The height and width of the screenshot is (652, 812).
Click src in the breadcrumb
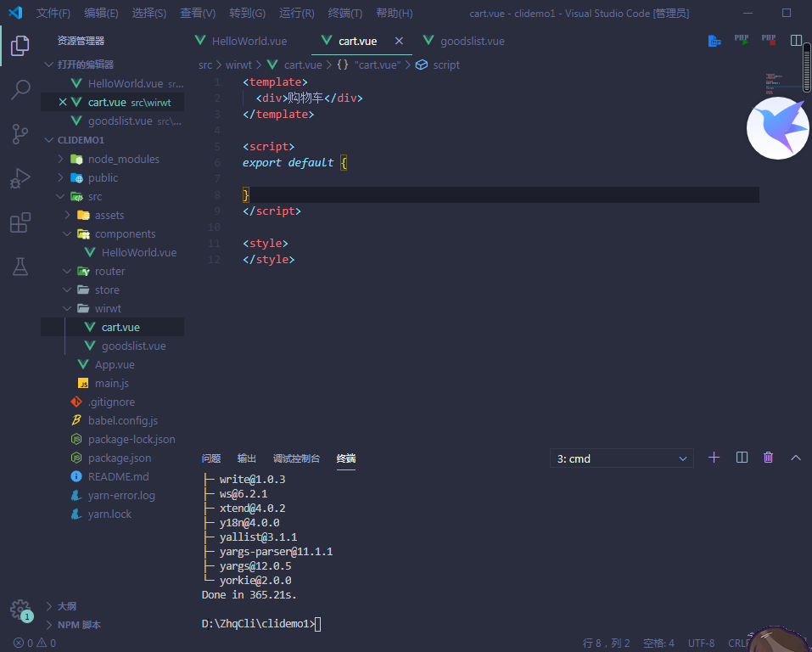point(205,65)
